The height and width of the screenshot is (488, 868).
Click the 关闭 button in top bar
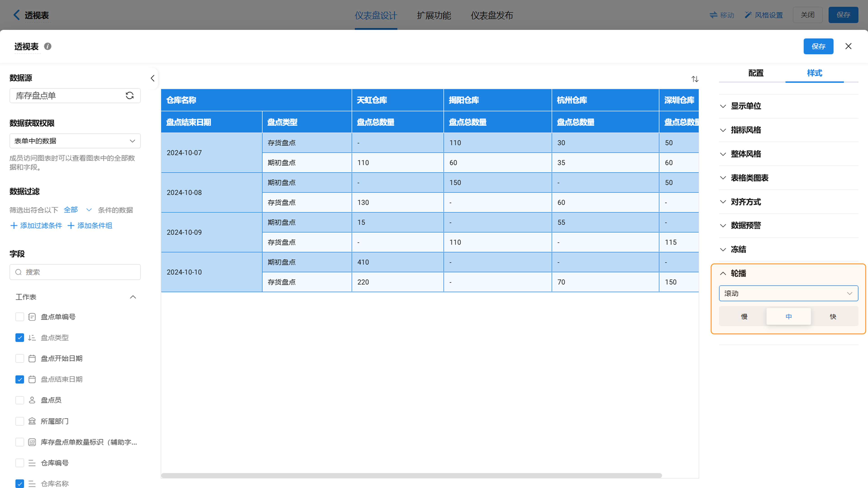tap(807, 15)
